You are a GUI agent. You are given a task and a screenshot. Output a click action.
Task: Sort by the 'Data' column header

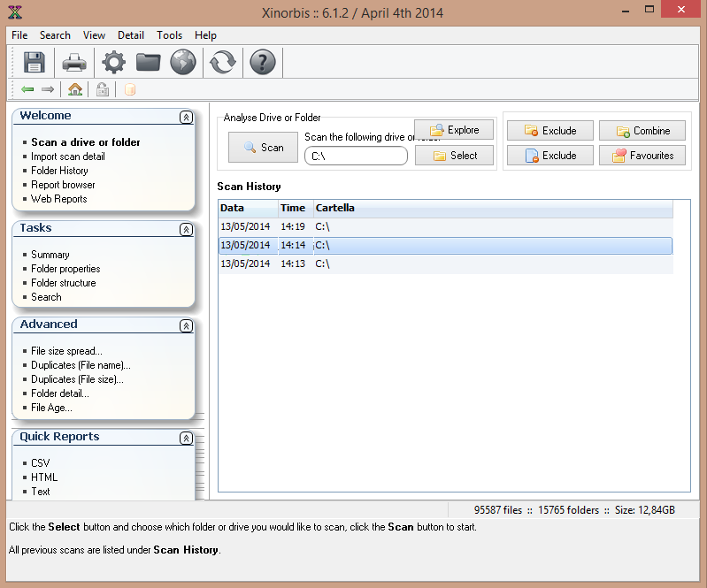pos(248,208)
